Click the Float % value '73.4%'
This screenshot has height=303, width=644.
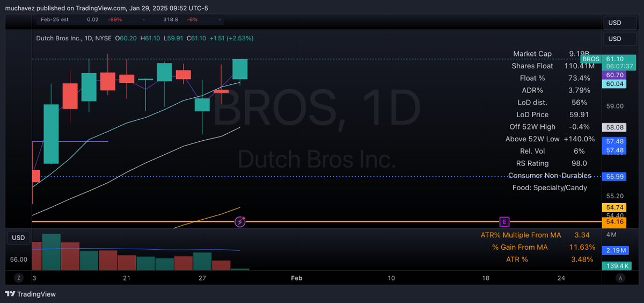click(580, 78)
